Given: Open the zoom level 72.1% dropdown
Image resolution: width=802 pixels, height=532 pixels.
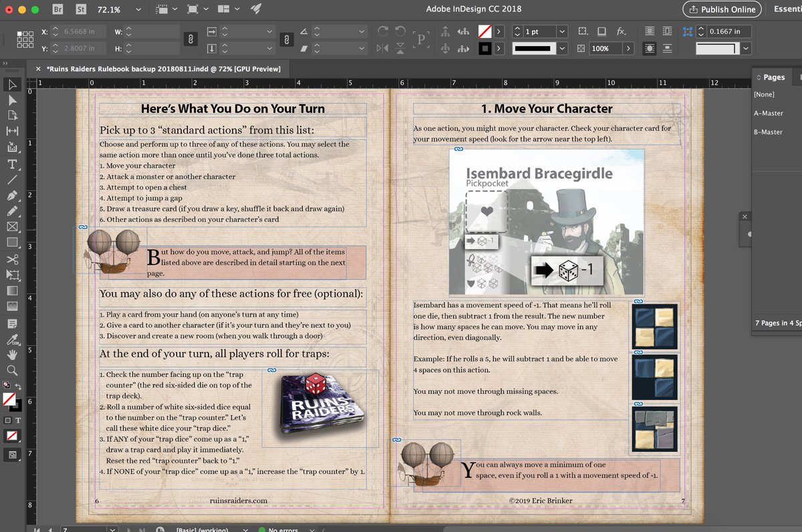Looking at the screenshot, I should pos(138,10).
